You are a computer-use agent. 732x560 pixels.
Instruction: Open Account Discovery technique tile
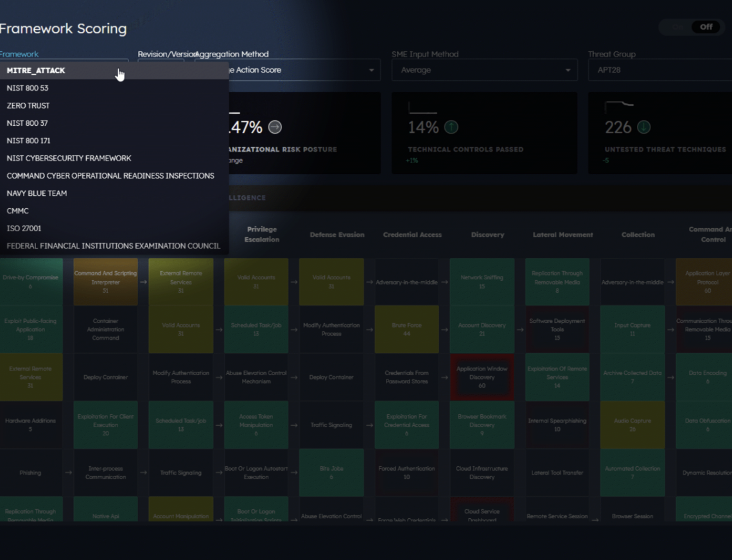tap(482, 329)
